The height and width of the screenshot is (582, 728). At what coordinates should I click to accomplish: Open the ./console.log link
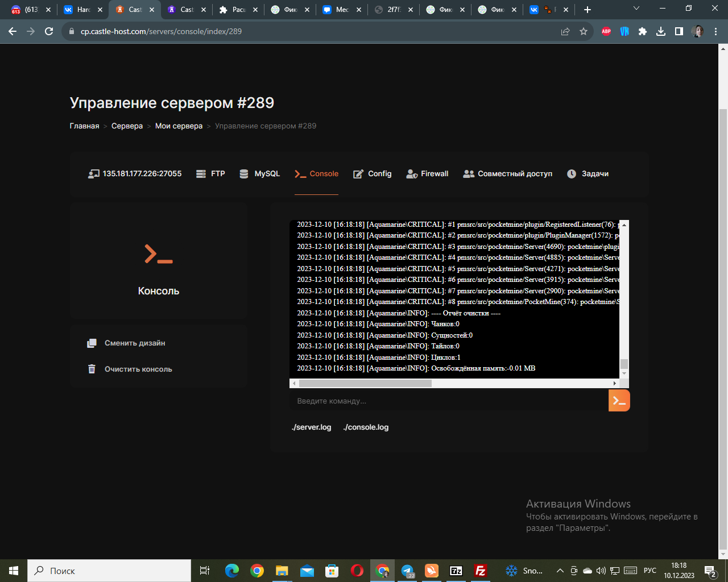[366, 427]
